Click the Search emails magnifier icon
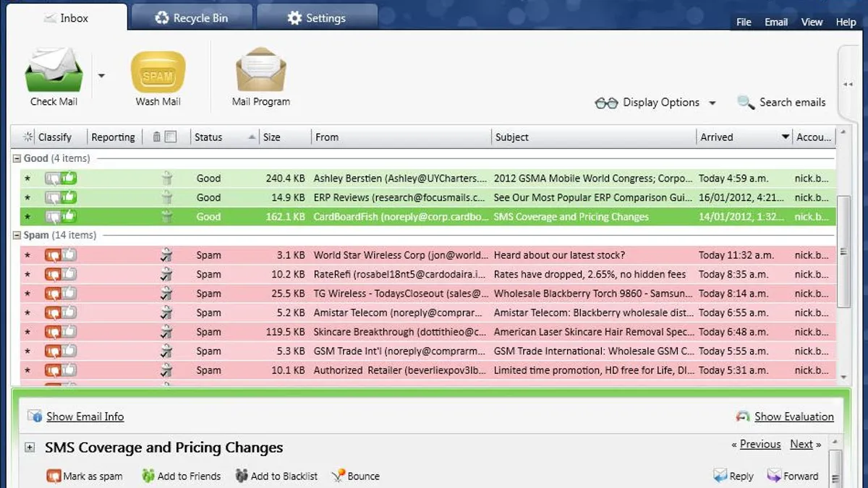868x488 pixels. point(744,102)
